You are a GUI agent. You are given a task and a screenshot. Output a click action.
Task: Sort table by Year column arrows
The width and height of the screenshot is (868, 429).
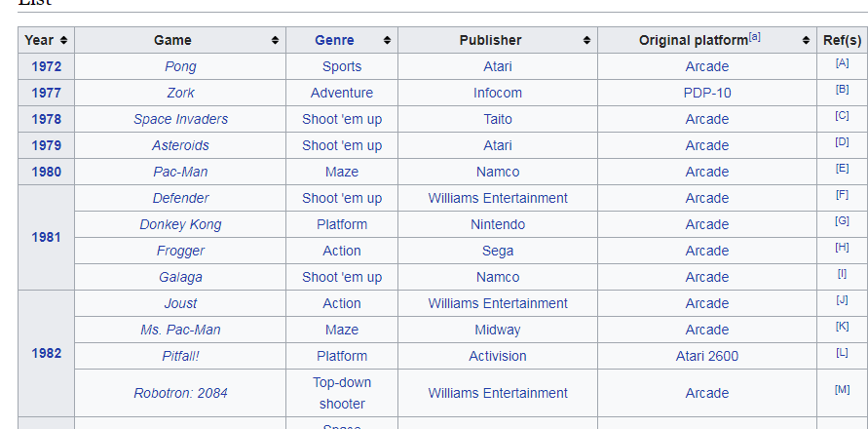point(63,40)
